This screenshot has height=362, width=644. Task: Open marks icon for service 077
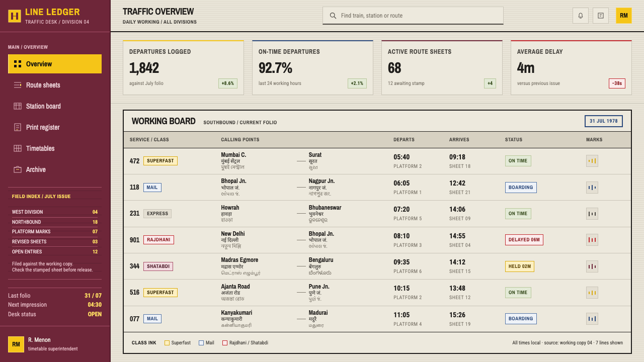point(592,319)
